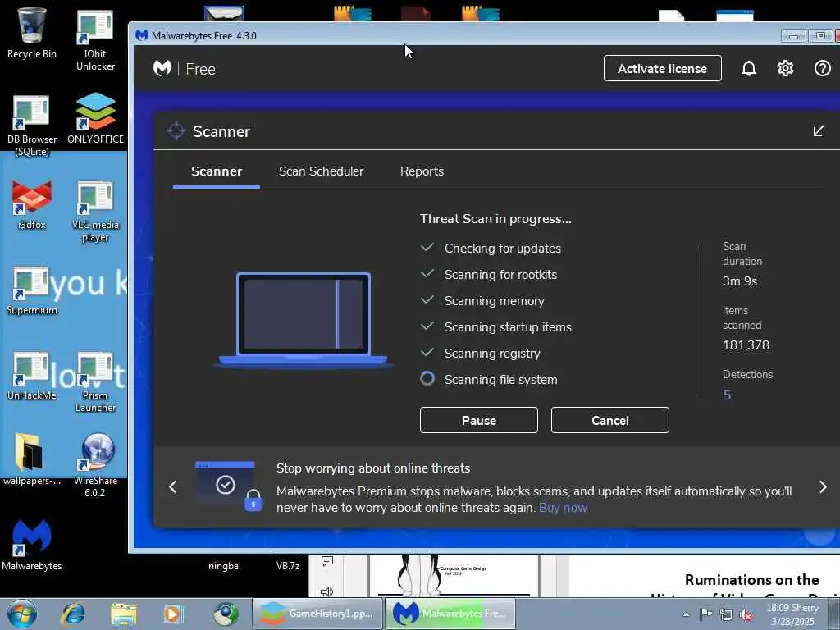Cancel the threat scan
This screenshot has height=630, width=840.
coord(609,420)
